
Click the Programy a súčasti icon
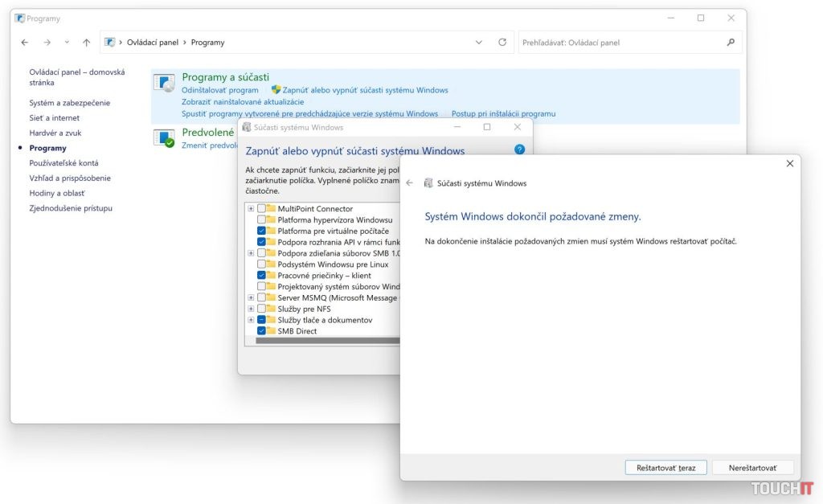[x=165, y=84]
